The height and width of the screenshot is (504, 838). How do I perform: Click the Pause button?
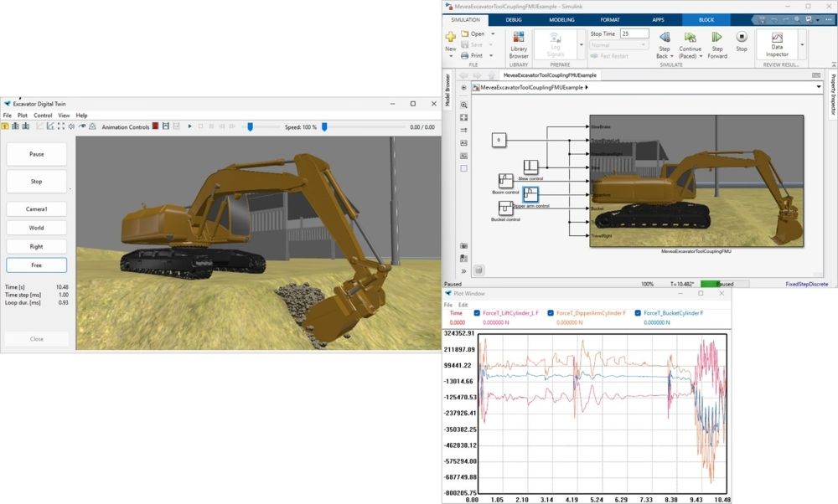(37, 154)
